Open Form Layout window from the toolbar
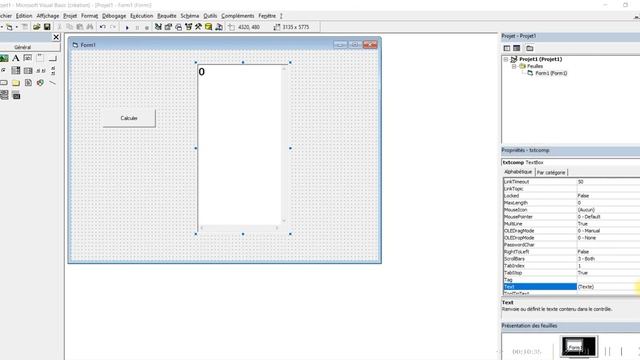640x360 pixels. pyautogui.click(x=178, y=27)
